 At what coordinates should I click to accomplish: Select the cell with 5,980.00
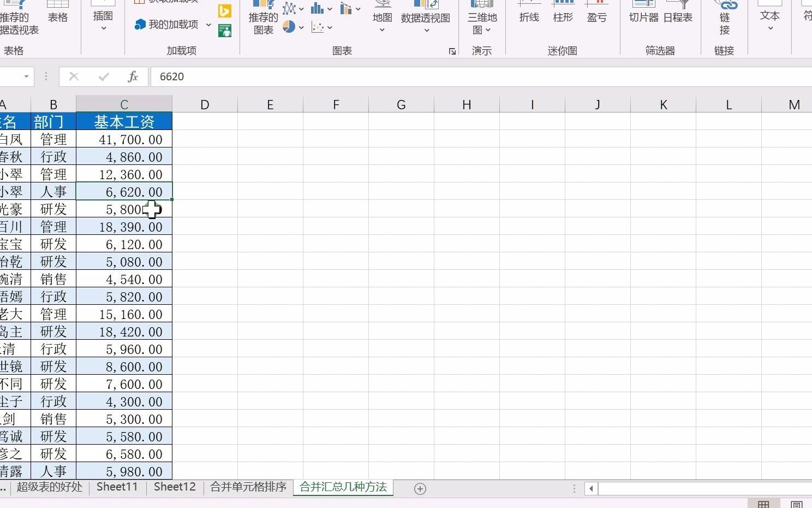click(124, 471)
